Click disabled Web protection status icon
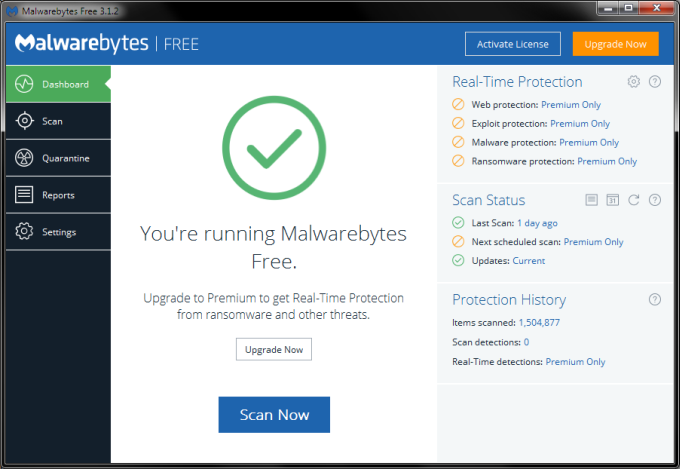680x469 pixels. point(458,105)
